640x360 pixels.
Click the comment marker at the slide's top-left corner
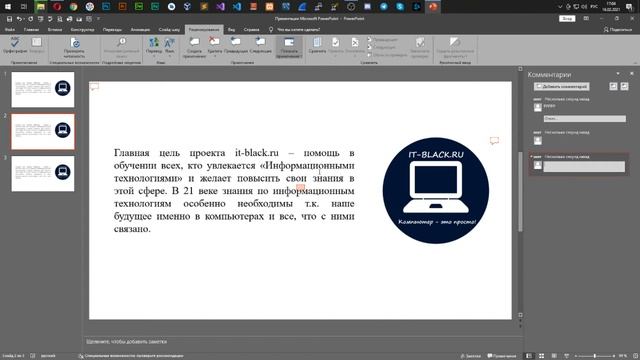pos(94,86)
